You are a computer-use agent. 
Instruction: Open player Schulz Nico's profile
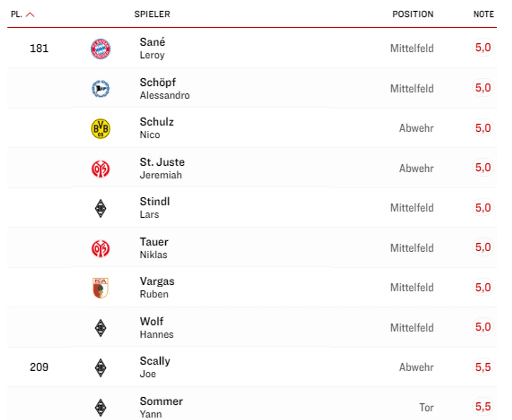pyautogui.click(x=157, y=128)
